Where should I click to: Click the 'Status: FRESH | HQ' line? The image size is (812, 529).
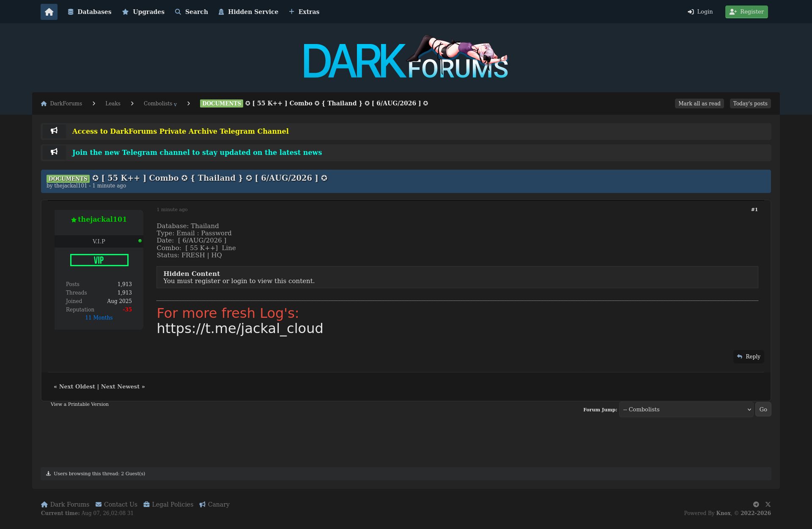point(189,255)
